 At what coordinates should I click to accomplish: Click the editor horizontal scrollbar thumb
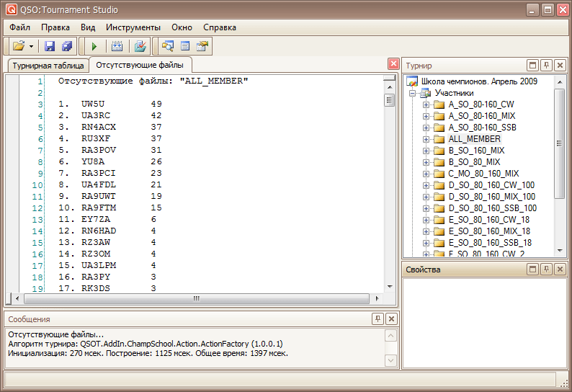(x=195, y=298)
